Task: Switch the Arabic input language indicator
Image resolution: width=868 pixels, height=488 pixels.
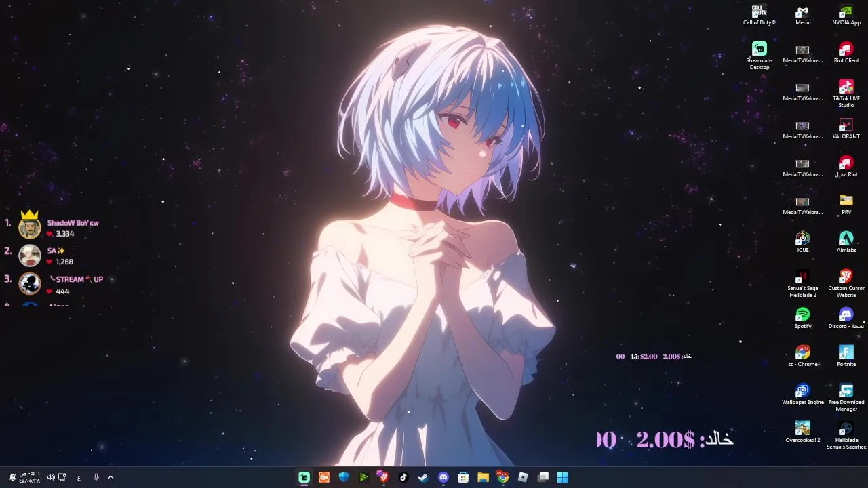Action: click(x=79, y=478)
